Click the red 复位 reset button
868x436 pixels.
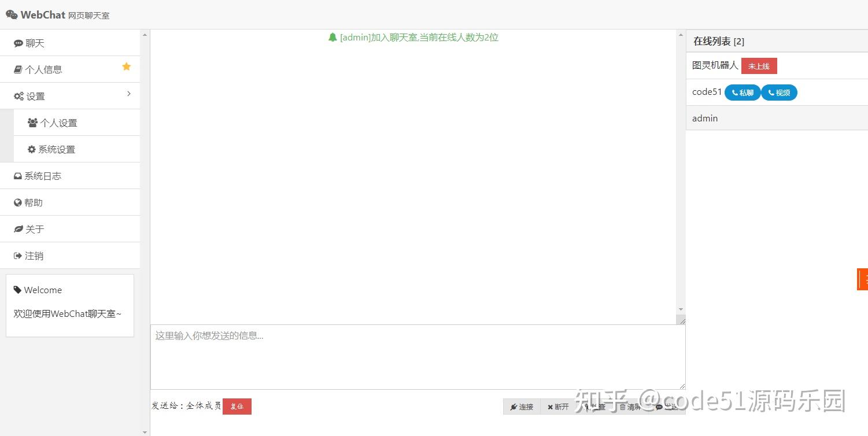coord(237,406)
